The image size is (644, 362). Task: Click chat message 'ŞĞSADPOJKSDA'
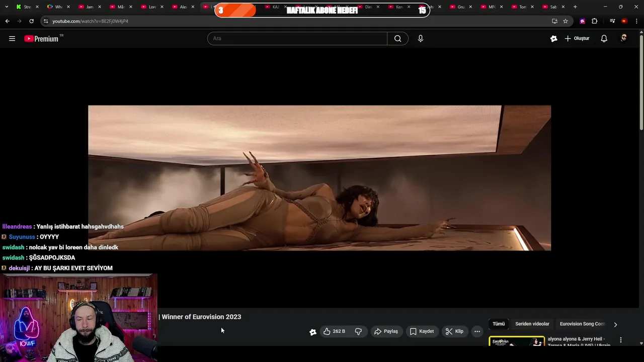point(52,258)
